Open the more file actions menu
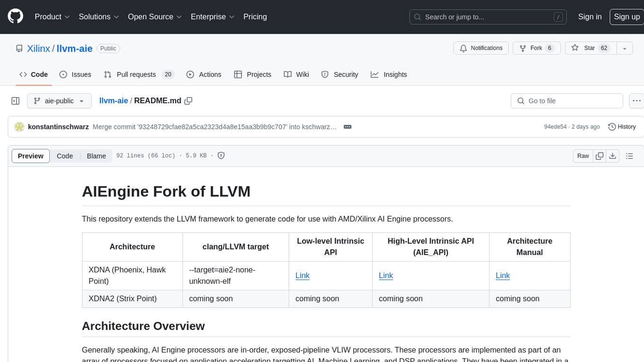Screen dimensions: 644x362 click(636, 101)
